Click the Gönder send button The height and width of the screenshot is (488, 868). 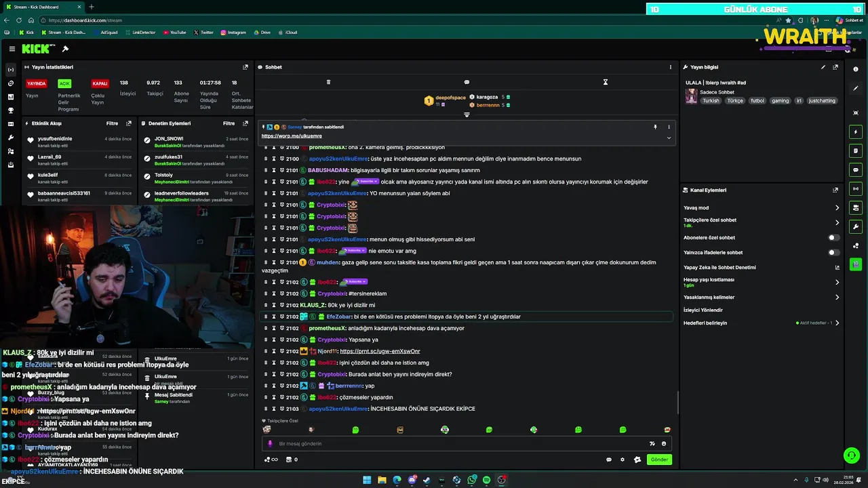tap(659, 460)
